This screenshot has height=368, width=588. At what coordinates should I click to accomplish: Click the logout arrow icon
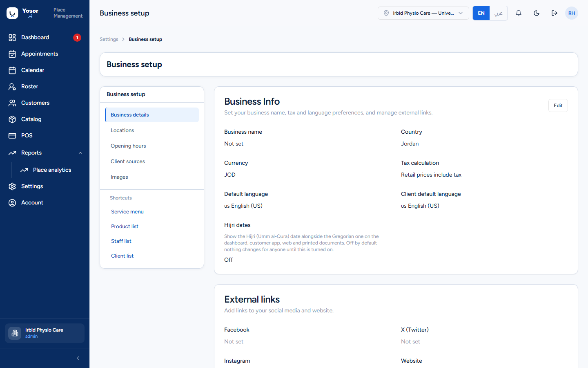[x=555, y=13]
